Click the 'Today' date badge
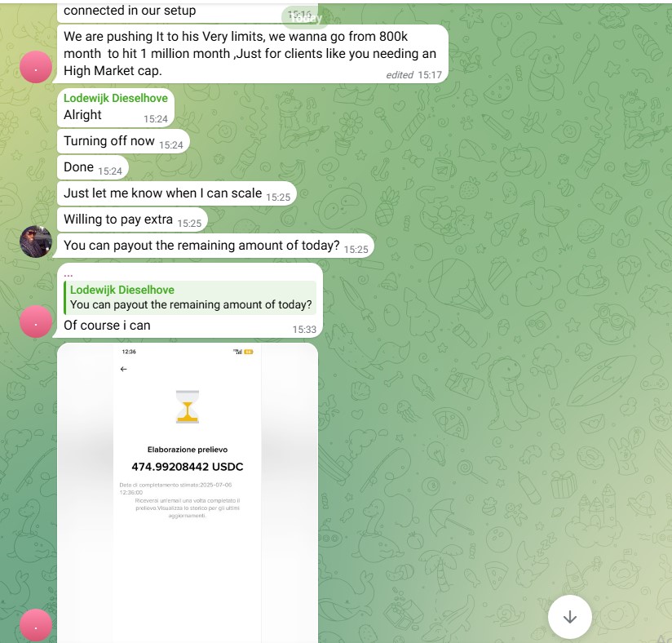The width and height of the screenshot is (672, 643). coord(304,18)
